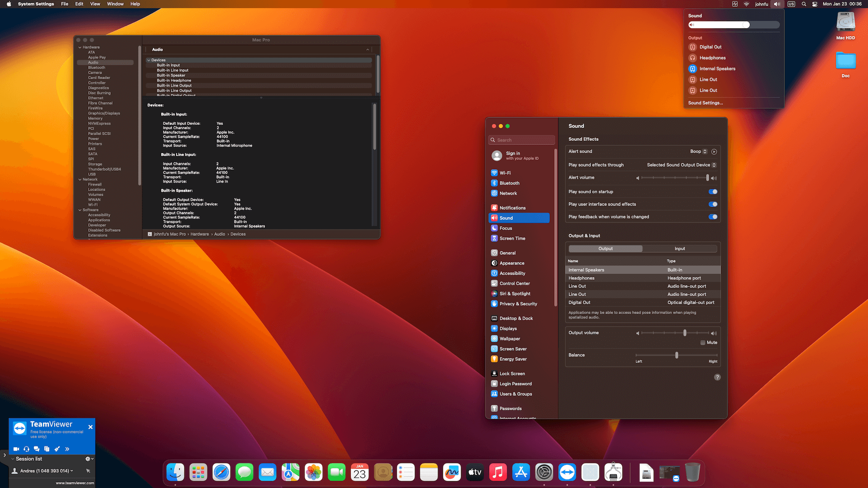Adjust the Alert volume slider
868x488 pixels.
tap(675, 178)
